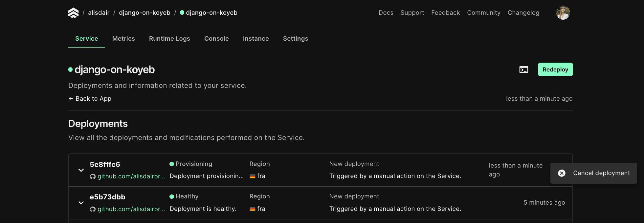
Task: Click GitHub icon for deployment e5b73dbb
Action: pos(93,209)
